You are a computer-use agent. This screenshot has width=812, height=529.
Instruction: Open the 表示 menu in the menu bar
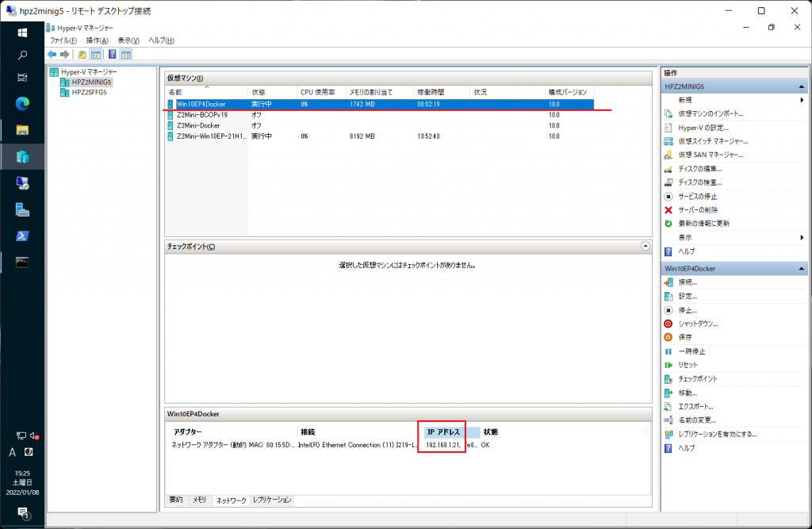pyautogui.click(x=128, y=40)
